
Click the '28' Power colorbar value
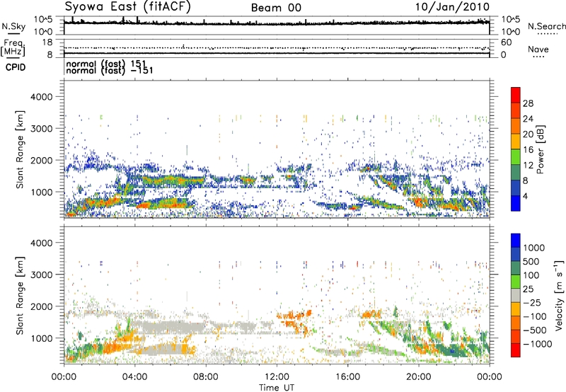pyautogui.click(x=528, y=103)
